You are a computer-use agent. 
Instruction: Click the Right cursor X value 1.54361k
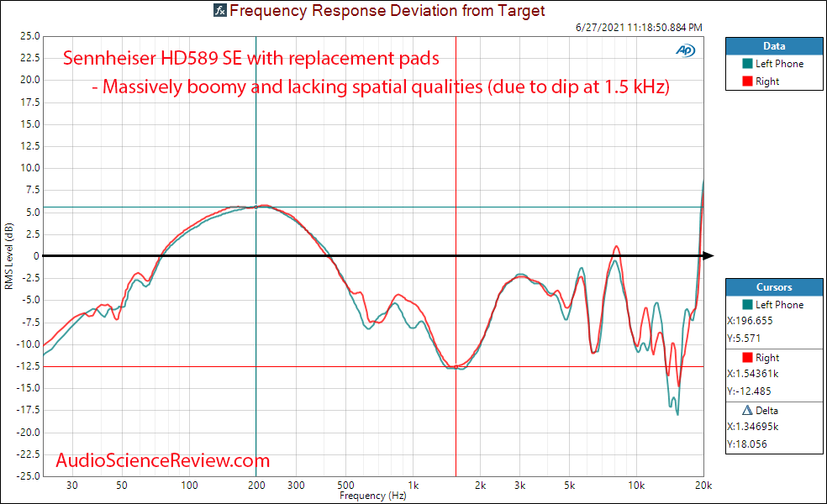click(753, 374)
